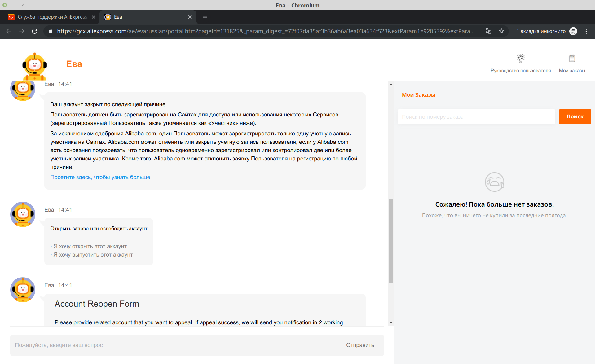Image resolution: width=595 pixels, height=364 pixels.
Task: Open the Посетите здесь, чтобы узнать больше link
Action: point(100,177)
